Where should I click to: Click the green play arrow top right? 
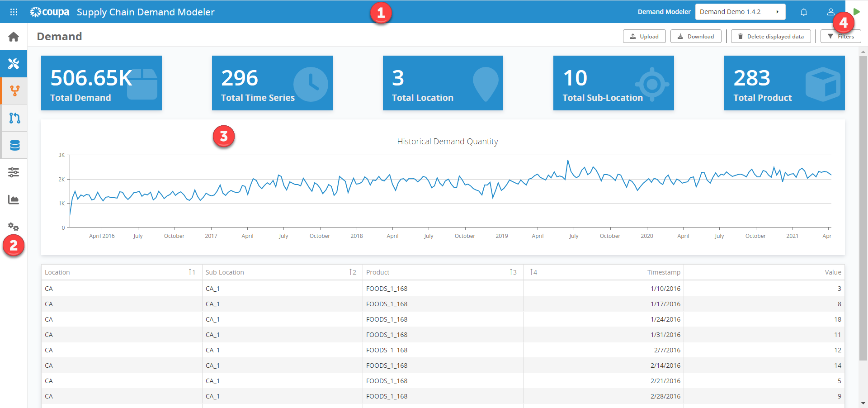click(x=857, y=12)
